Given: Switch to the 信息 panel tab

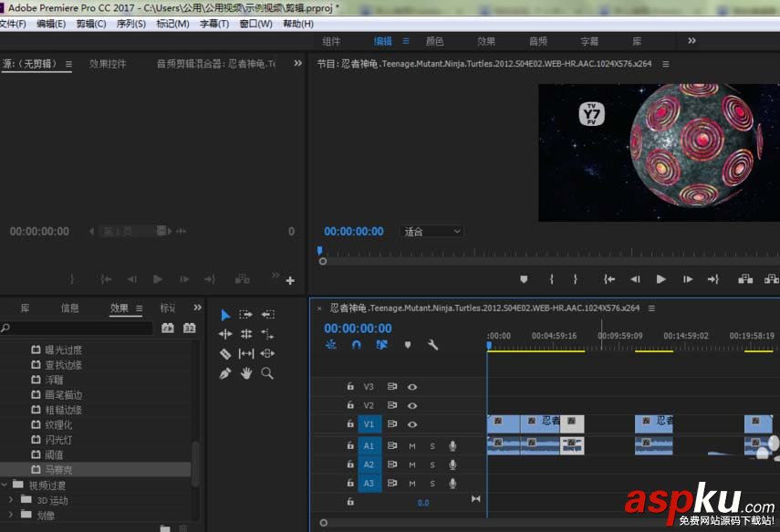Looking at the screenshot, I should tap(69, 308).
